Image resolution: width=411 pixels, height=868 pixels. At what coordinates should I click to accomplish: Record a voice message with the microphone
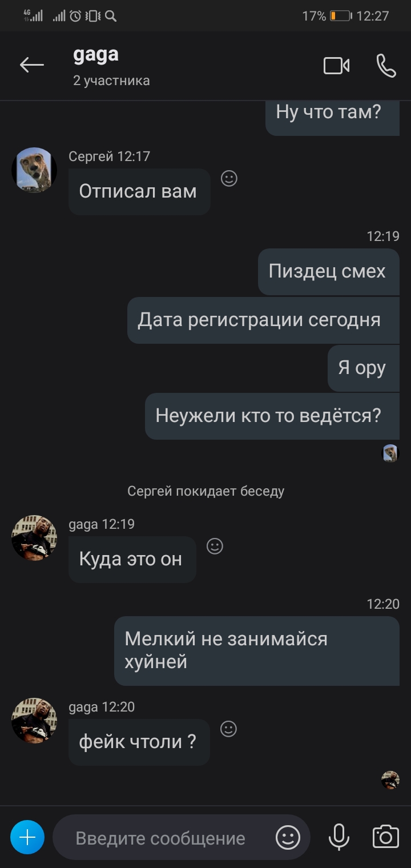coord(339,838)
